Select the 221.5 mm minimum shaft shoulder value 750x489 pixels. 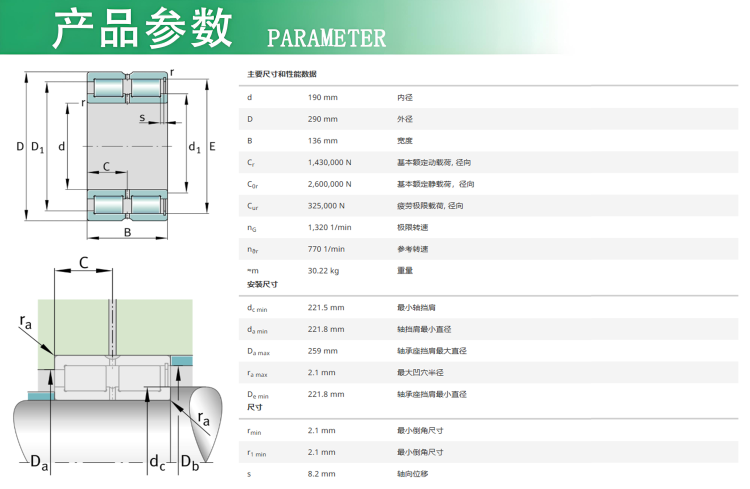point(325,307)
